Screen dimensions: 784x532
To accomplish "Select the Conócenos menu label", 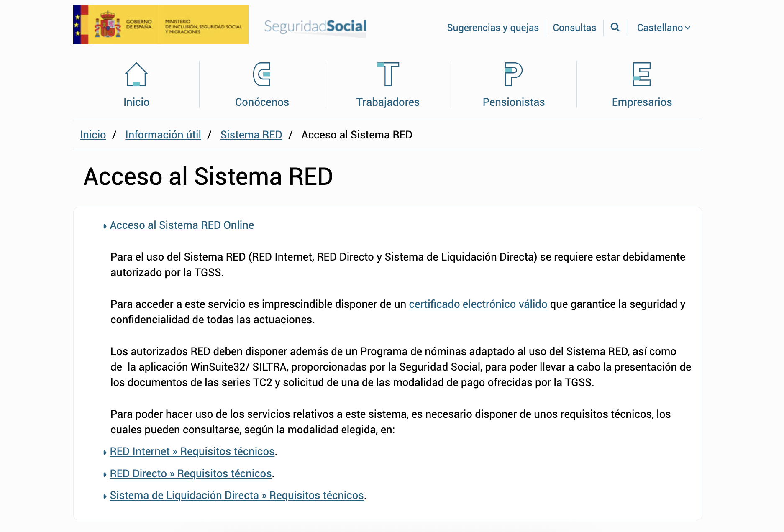I will coord(262,102).
